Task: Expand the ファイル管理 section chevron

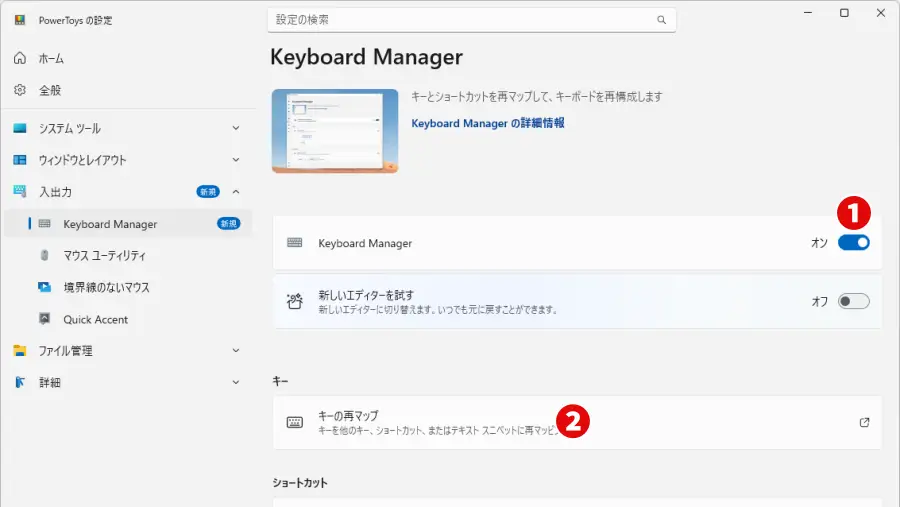Action: pos(236,350)
